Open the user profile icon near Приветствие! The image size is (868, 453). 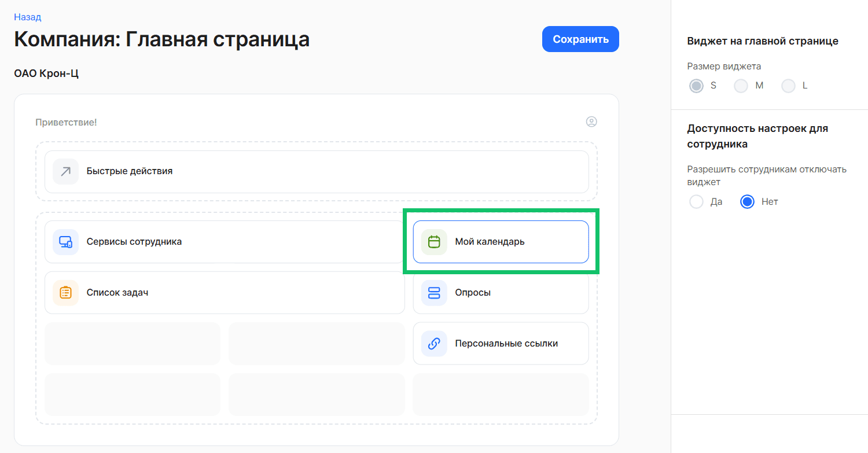coord(591,122)
